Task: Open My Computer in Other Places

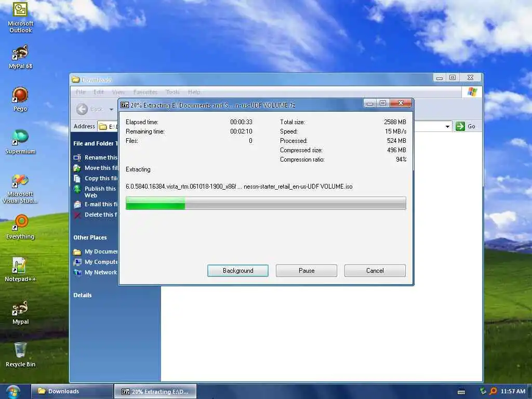Action: click(101, 262)
